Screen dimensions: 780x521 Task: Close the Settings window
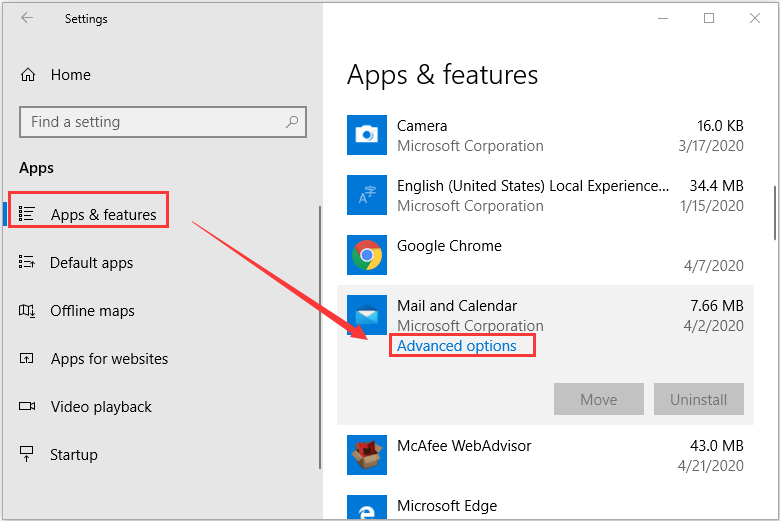point(755,18)
